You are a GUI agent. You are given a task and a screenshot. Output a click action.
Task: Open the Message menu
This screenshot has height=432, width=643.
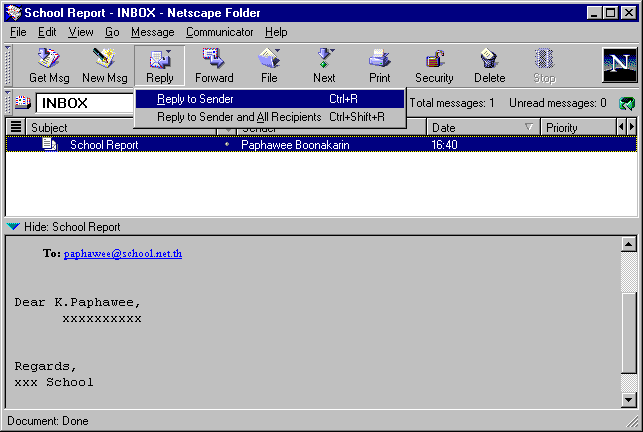pos(153,32)
